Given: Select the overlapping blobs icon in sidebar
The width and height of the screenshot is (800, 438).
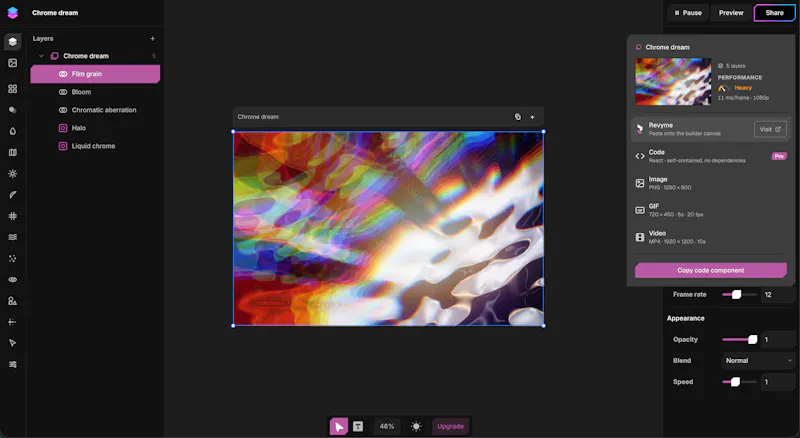Looking at the screenshot, I should [x=13, y=110].
